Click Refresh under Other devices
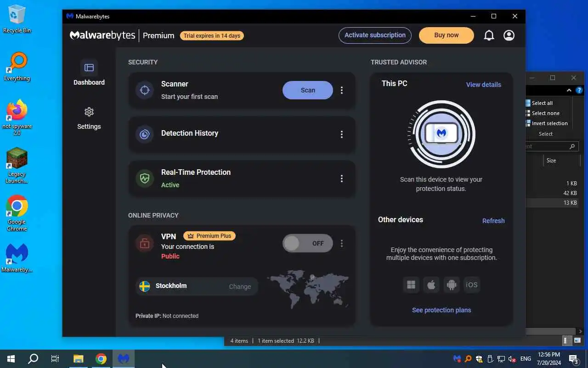Viewport: 588px width, 368px height. (493, 221)
